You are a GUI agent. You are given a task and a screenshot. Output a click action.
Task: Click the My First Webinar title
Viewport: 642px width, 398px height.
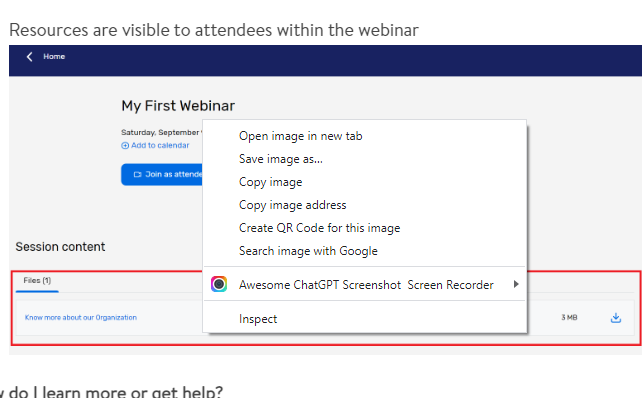(178, 106)
